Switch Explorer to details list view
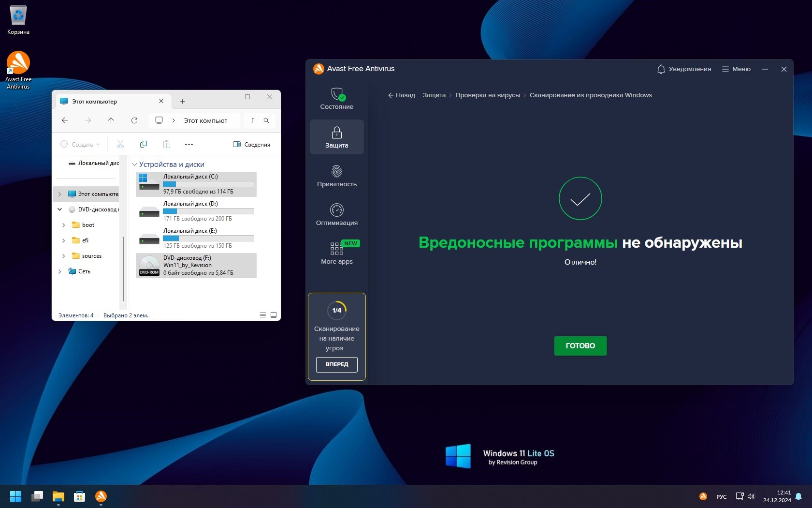This screenshot has width=812, height=508. click(x=263, y=315)
